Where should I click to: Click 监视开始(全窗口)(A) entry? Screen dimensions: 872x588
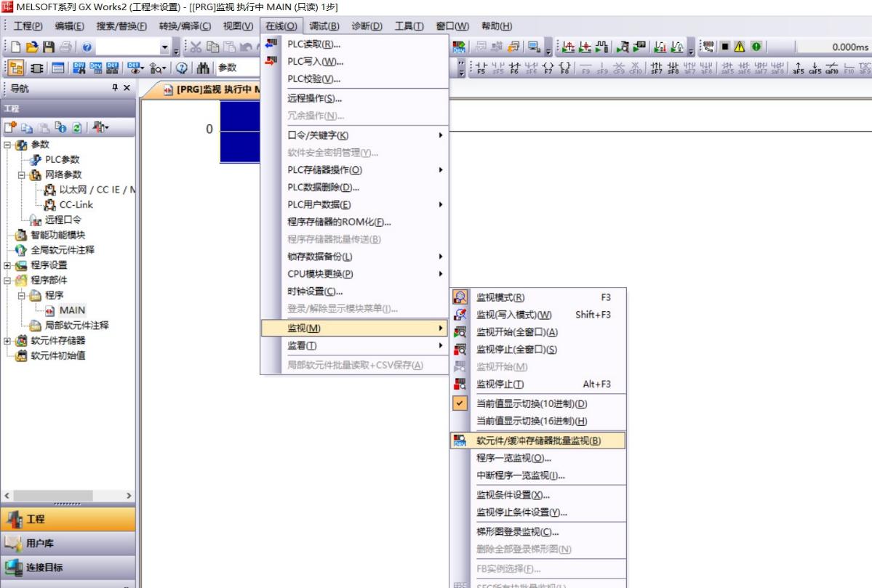pyautogui.click(x=537, y=331)
